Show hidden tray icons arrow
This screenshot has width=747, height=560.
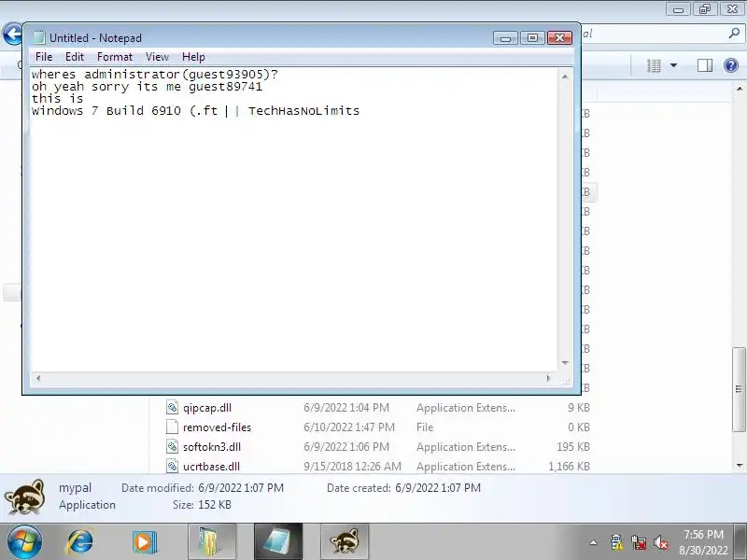(593, 542)
